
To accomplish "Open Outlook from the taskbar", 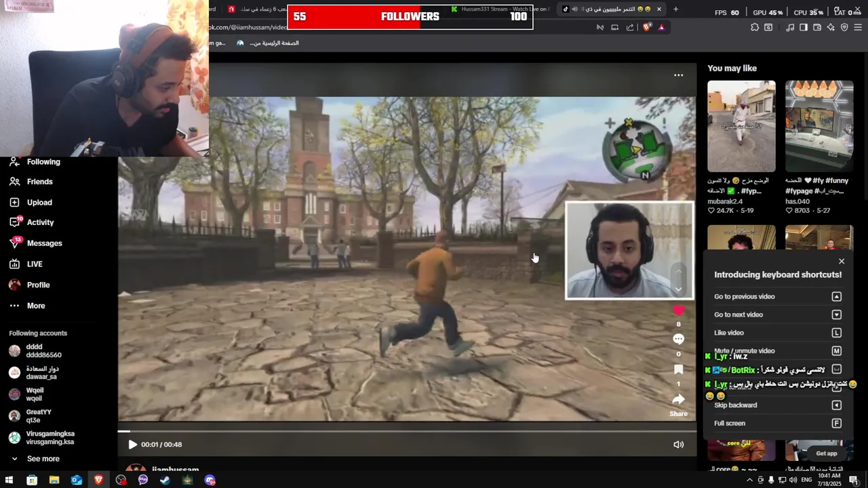I will tap(77, 480).
